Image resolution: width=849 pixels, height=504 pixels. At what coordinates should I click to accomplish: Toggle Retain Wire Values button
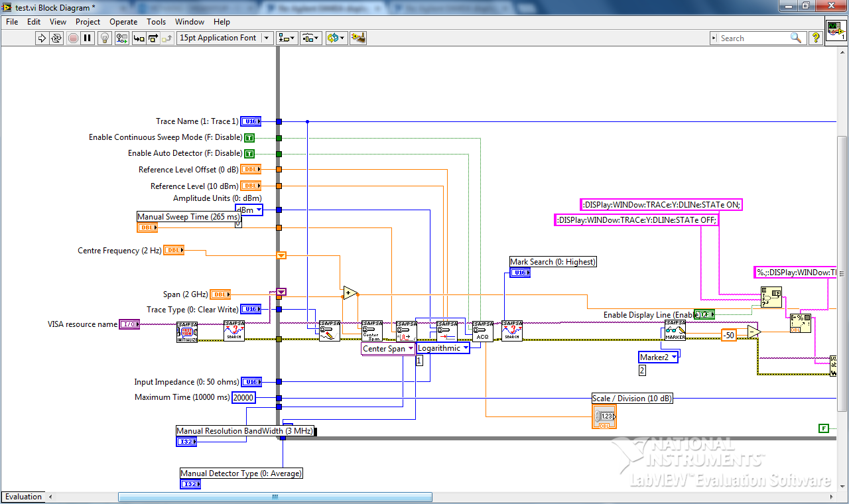tap(121, 38)
